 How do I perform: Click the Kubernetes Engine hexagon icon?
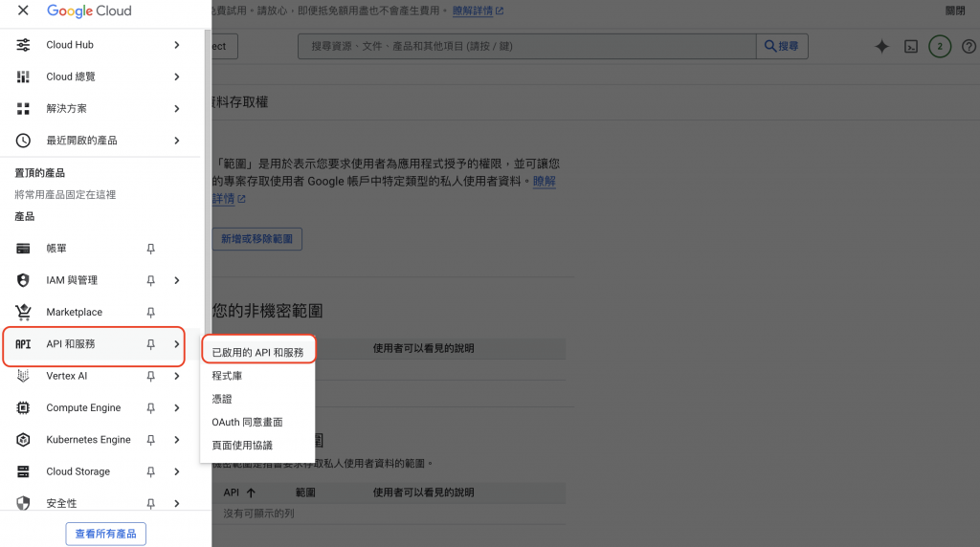[x=23, y=440]
